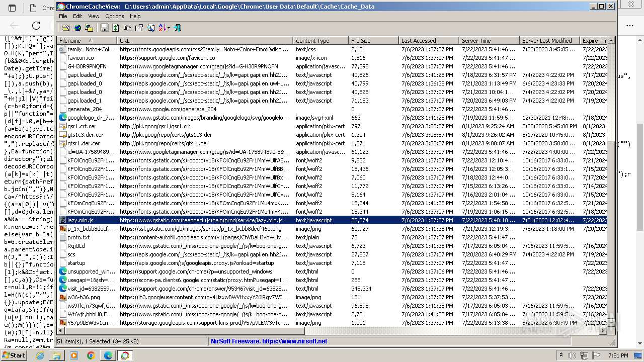This screenshot has height=362, width=644.
Task: Click the volume icon in system tray
Action: pos(572,355)
